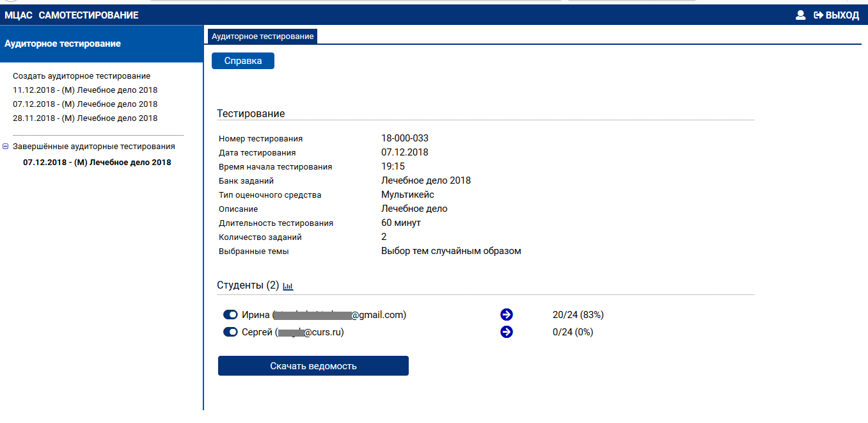868x423 pixels.
Task: Collapse Завершённые аудиторные тестирования section
Action: (x=6, y=147)
